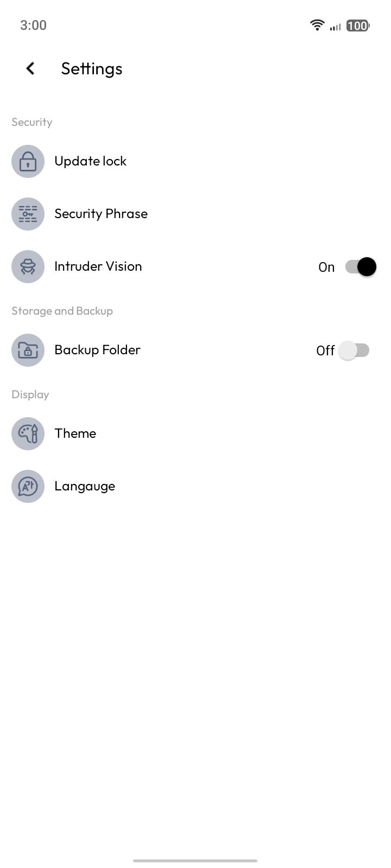Click the battery indicator in status bar
This screenshot has height=868, width=391.
point(357,25)
